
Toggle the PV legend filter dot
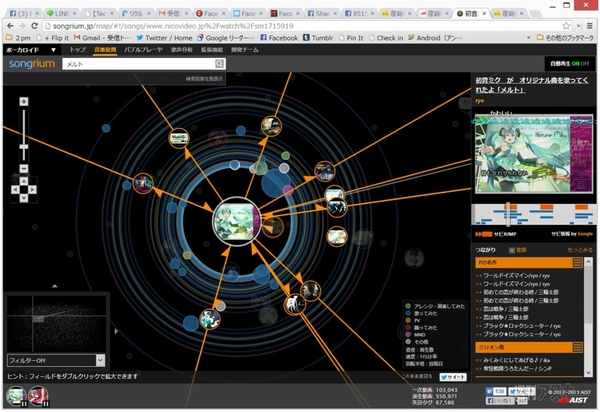click(x=408, y=320)
